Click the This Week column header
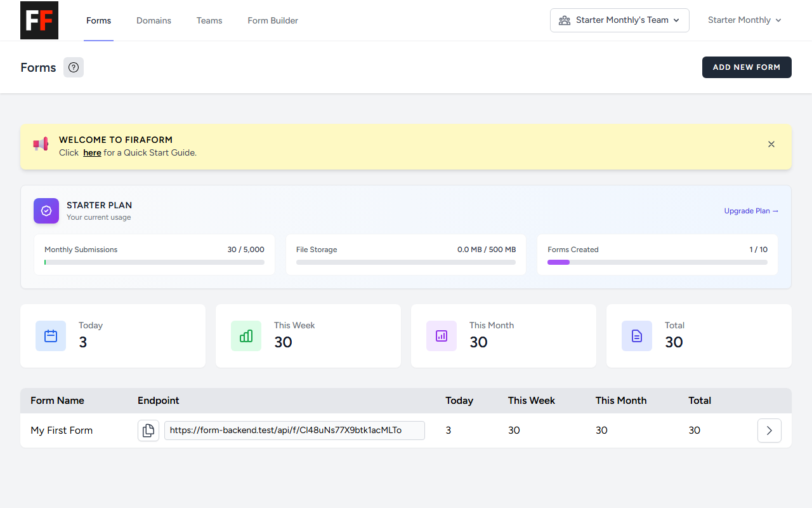Screen dimensions: 812x508 (532, 401)
